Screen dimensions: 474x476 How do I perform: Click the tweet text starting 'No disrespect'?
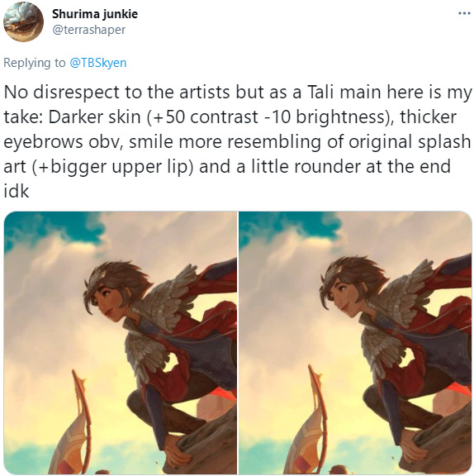pos(237,141)
